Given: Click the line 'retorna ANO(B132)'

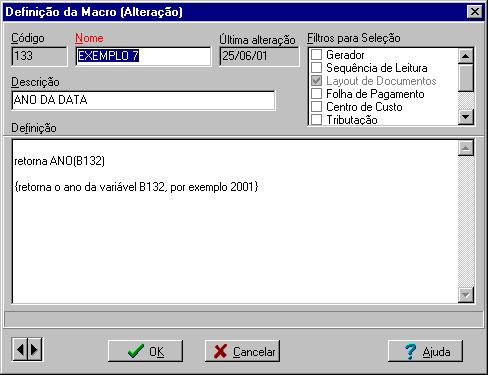Looking at the screenshot, I should (x=60, y=161).
